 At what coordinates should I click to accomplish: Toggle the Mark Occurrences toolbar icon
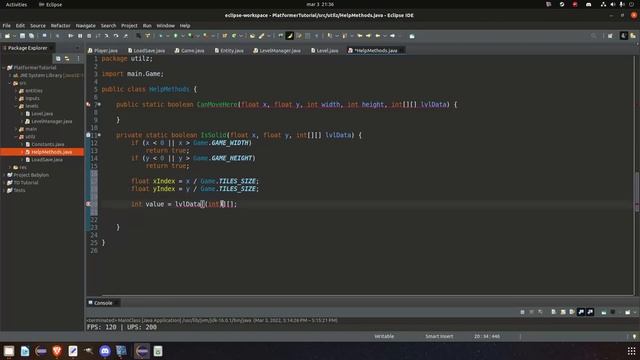(x=290, y=36)
